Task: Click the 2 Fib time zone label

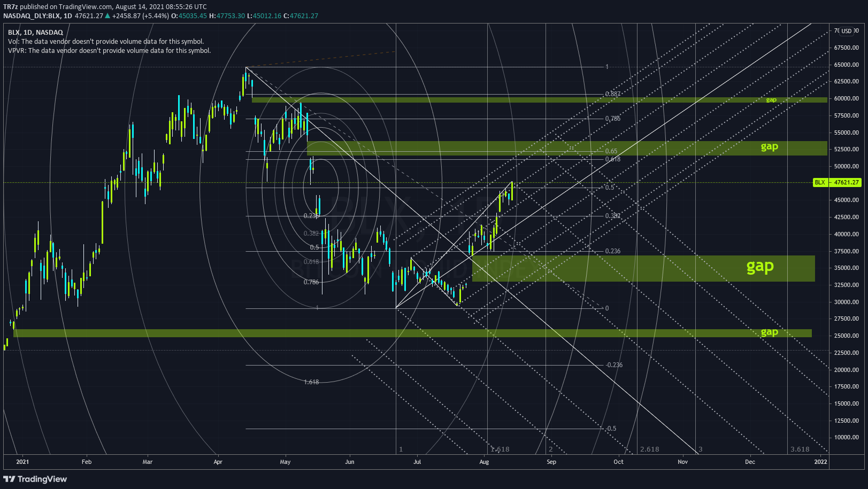Action: coord(551,449)
